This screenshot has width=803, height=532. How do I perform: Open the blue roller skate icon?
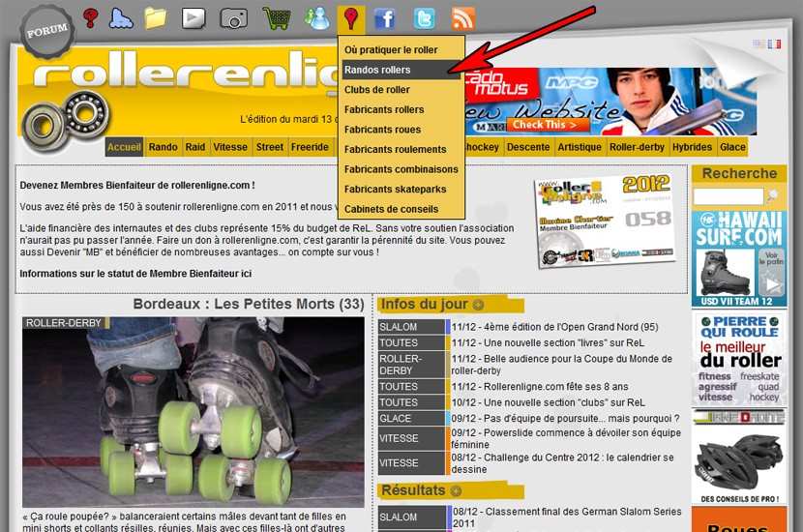[122, 17]
